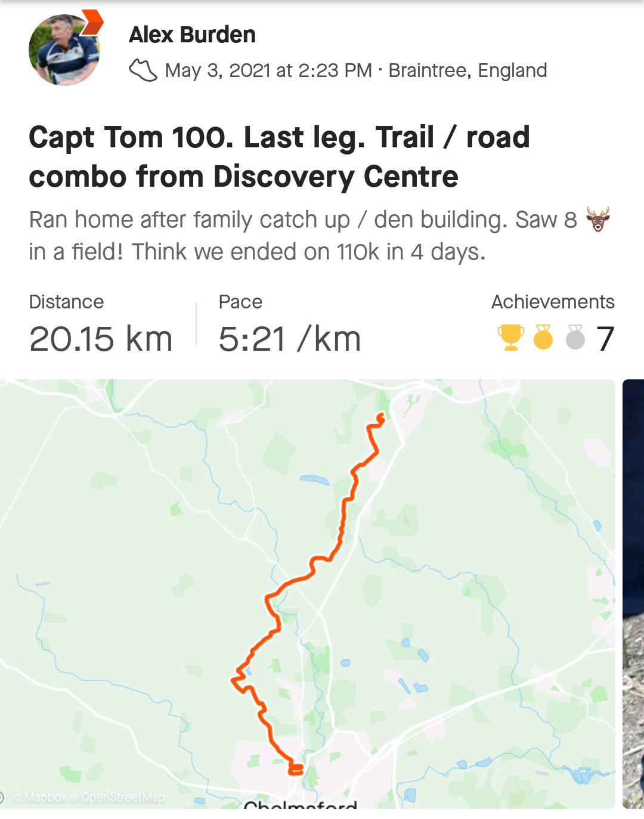This screenshot has height=819, width=644.
Task: Tap the achievements count 7
Action: click(x=605, y=339)
